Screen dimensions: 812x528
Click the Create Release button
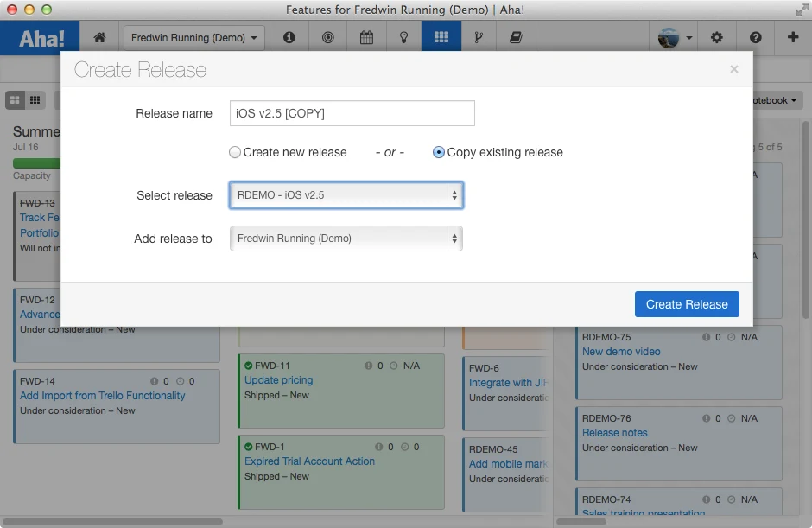coord(687,304)
